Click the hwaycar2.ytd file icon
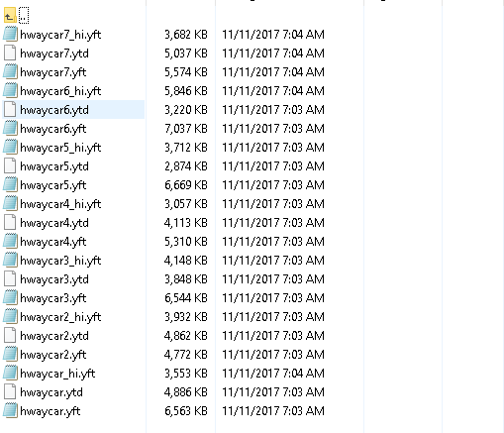 coord(10,335)
